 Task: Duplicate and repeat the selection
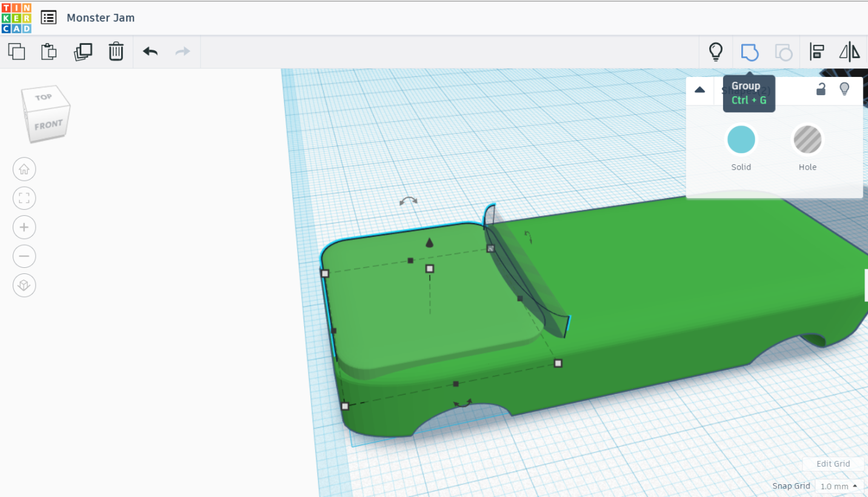point(82,52)
